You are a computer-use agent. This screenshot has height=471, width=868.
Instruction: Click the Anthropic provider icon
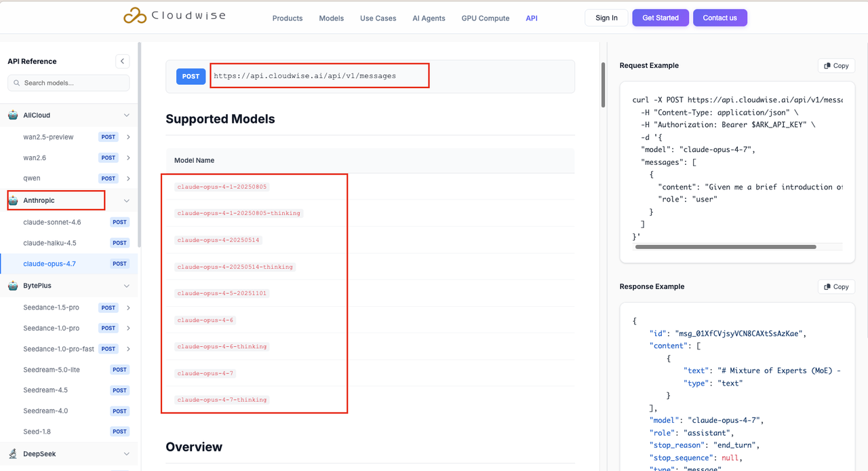coord(13,201)
